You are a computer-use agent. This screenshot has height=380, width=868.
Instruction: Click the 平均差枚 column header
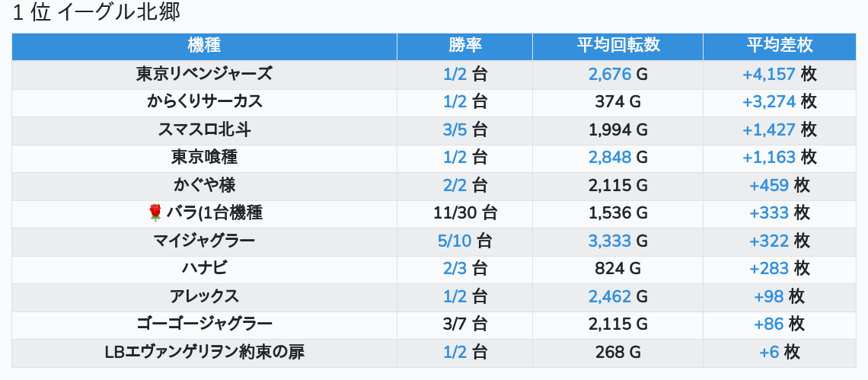[780, 46]
